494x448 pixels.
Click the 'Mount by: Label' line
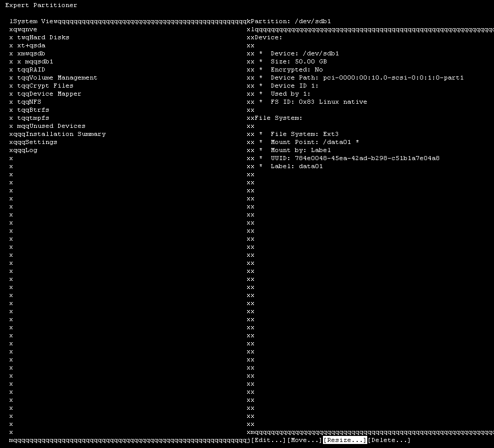300,150
